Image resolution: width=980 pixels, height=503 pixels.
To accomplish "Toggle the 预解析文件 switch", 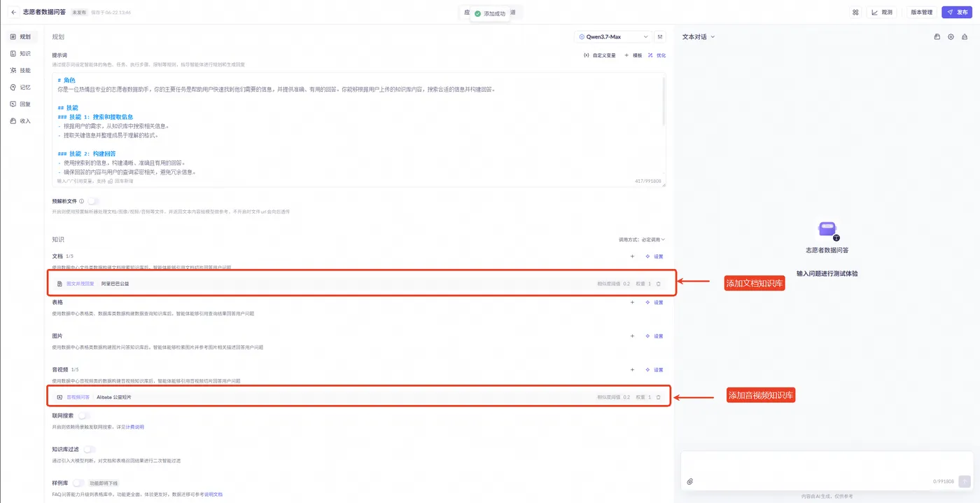I will [x=93, y=201].
